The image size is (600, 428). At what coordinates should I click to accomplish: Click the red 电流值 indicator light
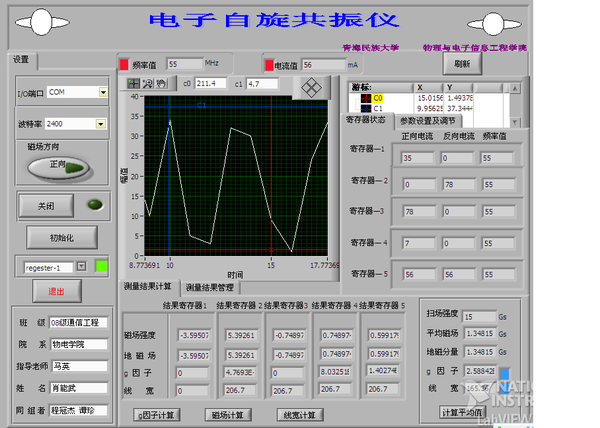269,65
